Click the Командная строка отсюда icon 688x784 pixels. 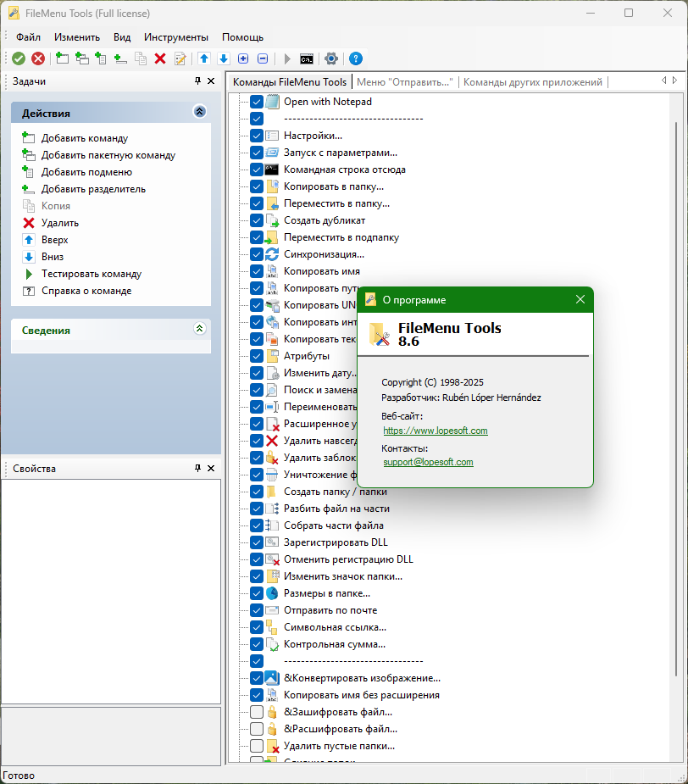coord(272,170)
